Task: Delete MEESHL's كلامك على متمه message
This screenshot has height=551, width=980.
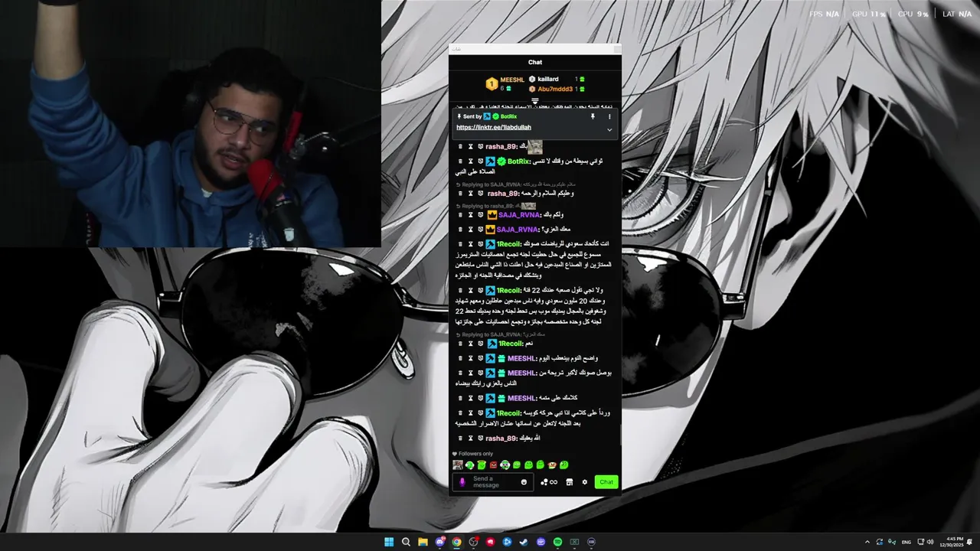Action: [x=460, y=398]
